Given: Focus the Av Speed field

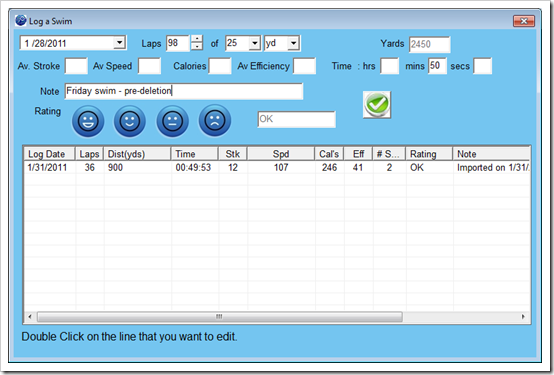Looking at the screenshot, I should click(149, 66).
